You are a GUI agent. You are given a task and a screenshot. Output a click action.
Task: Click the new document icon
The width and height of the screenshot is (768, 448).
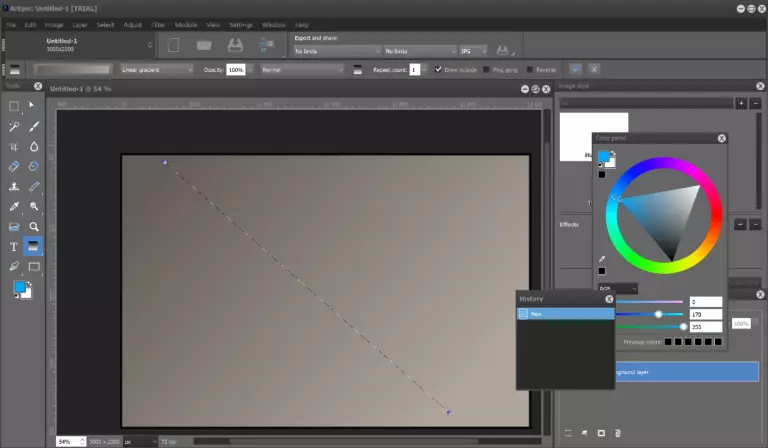(173, 46)
